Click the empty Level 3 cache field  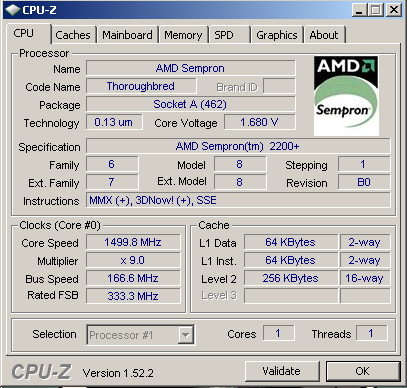291,296
